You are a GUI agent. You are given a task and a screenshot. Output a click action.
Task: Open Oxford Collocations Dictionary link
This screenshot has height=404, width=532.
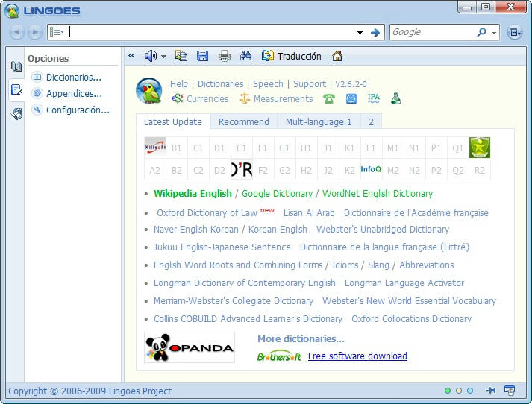click(x=412, y=318)
